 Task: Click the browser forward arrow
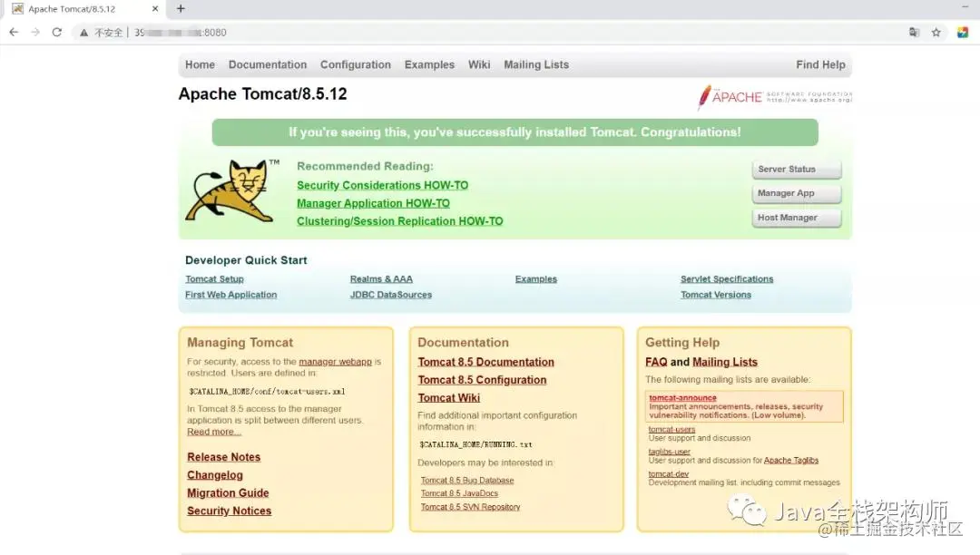[35, 33]
